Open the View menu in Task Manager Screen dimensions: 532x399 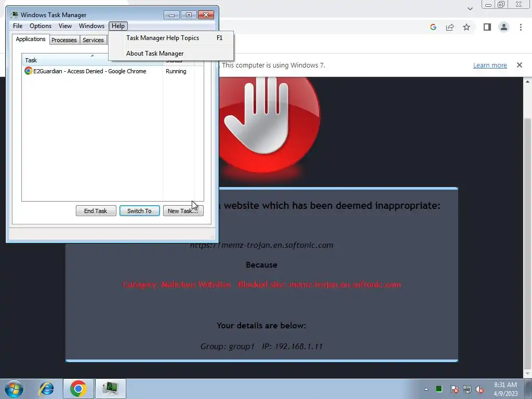(65, 26)
